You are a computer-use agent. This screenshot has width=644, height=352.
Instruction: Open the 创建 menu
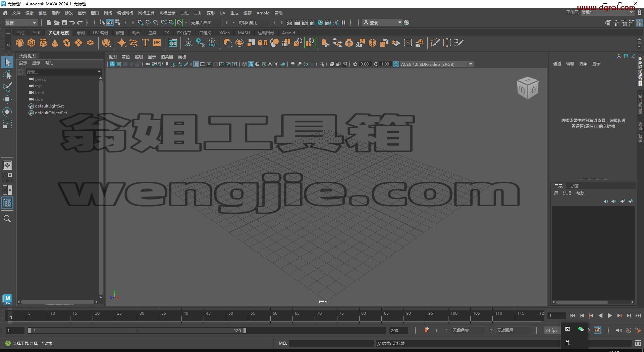[43, 13]
